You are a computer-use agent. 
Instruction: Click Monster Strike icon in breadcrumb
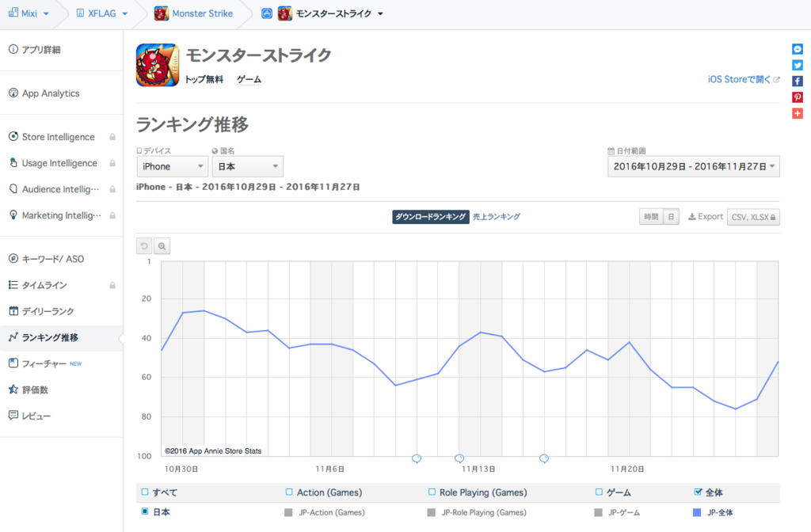pos(285,13)
